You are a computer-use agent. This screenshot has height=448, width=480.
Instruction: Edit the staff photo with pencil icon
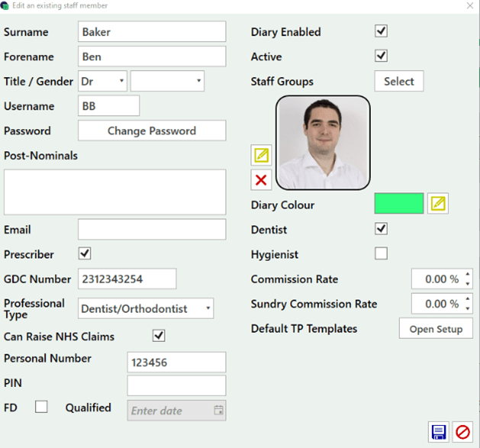pos(262,156)
